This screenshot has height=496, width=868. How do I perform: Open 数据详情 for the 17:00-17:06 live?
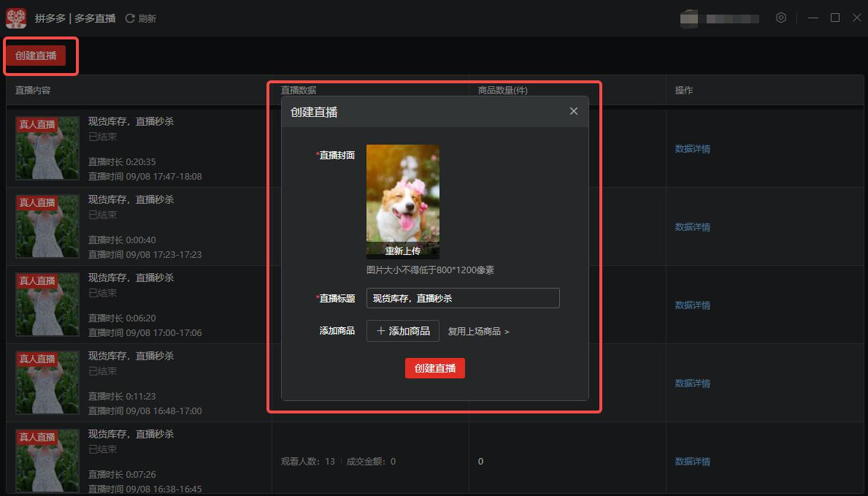click(693, 305)
